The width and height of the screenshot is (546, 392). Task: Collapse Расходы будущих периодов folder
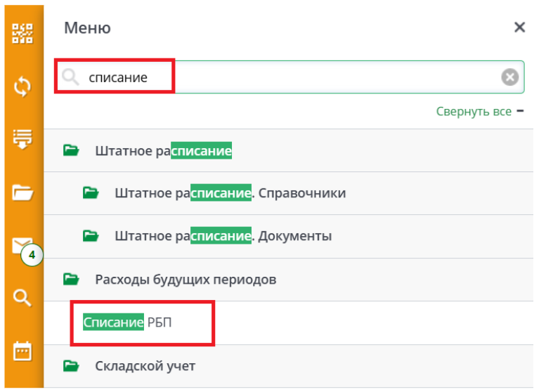(186, 279)
